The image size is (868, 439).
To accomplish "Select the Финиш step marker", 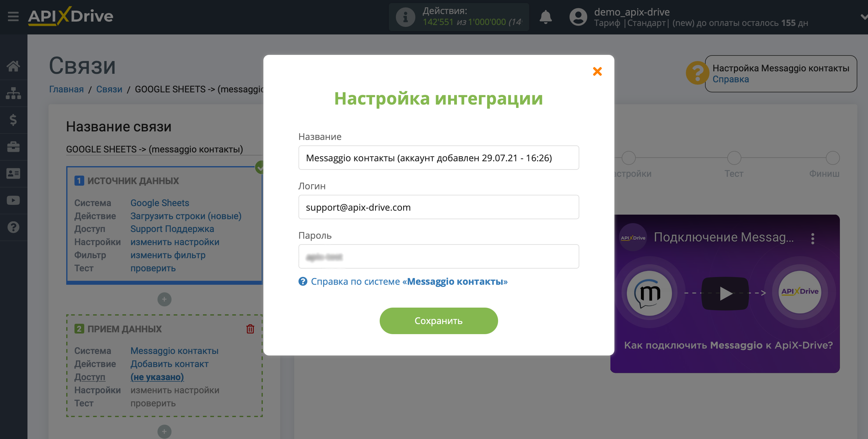I will tap(833, 158).
